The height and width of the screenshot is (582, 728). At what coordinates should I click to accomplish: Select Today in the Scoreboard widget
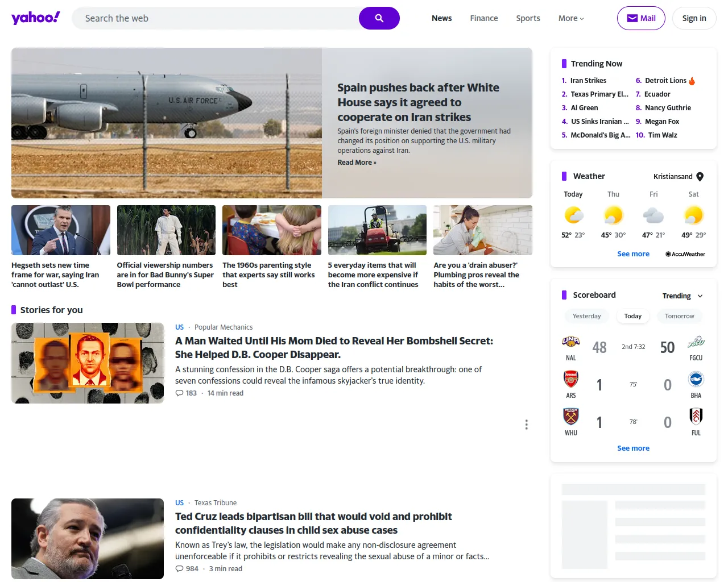pyautogui.click(x=632, y=316)
